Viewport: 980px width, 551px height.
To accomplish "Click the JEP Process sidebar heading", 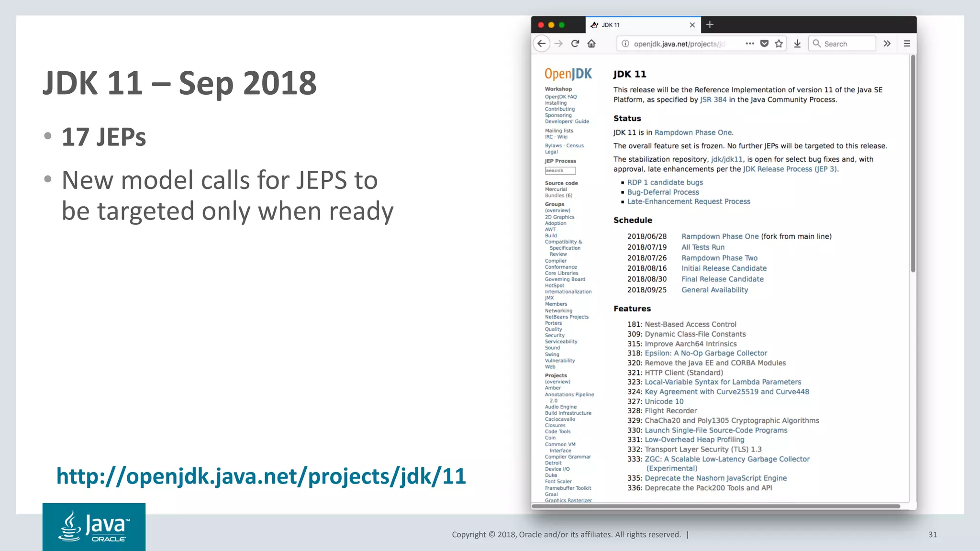I will pos(560,161).
